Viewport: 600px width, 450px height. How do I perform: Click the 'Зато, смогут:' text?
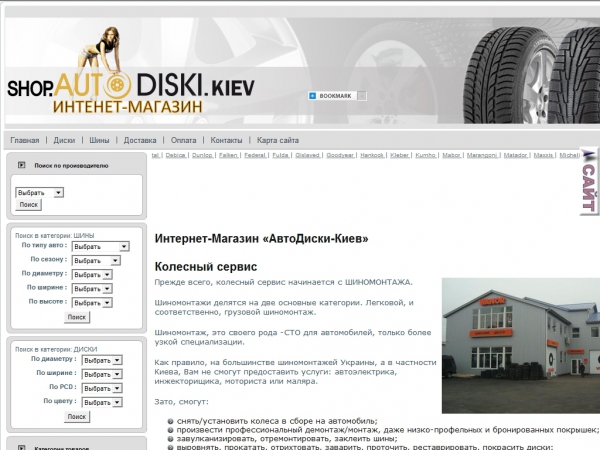point(182,402)
